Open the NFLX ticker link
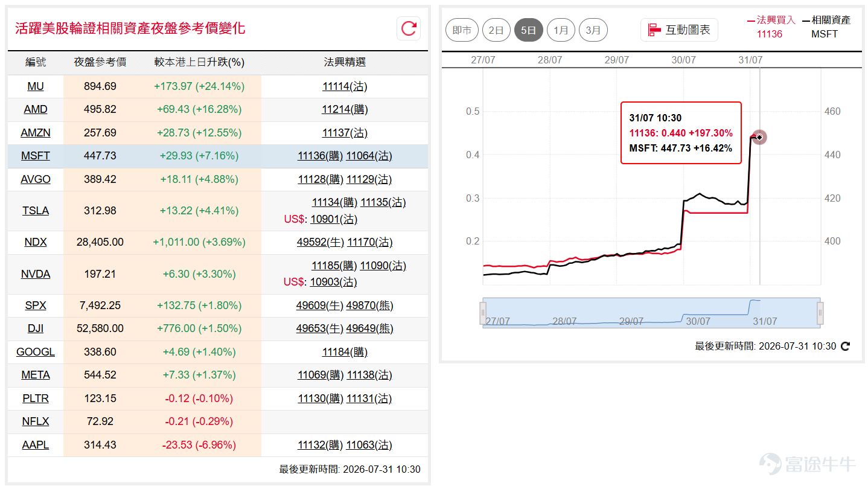This screenshot has height=486, width=868. click(x=36, y=421)
